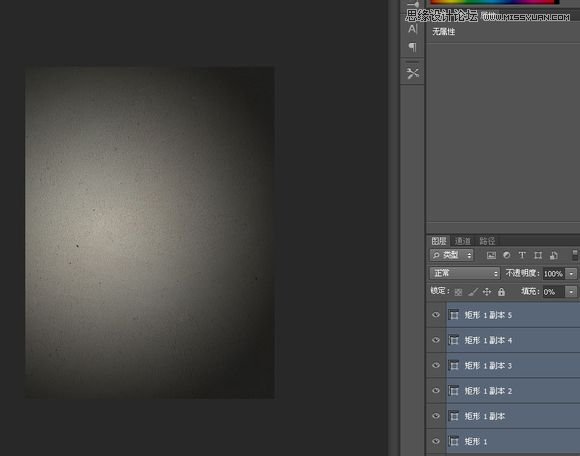580x456 pixels.
Task: Click shape thumbnail of 矩形 1 副本 4
Action: (x=454, y=340)
